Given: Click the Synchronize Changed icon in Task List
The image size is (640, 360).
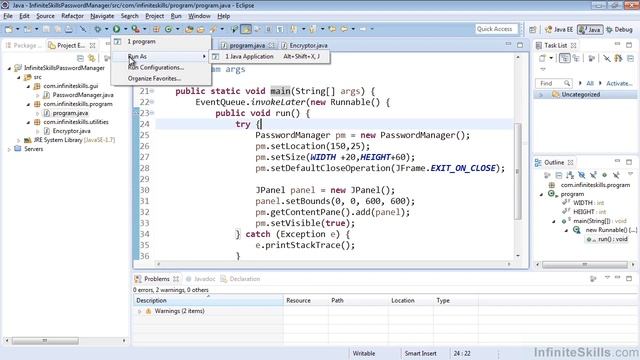Looking at the screenshot, I should tap(618, 58).
